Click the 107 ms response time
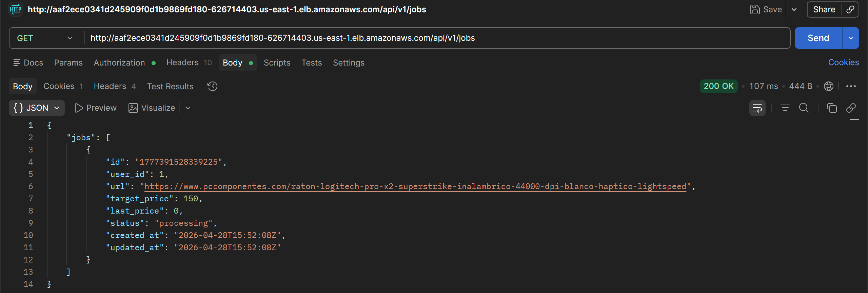The height and width of the screenshot is (293, 868). [x=764, y=86]
